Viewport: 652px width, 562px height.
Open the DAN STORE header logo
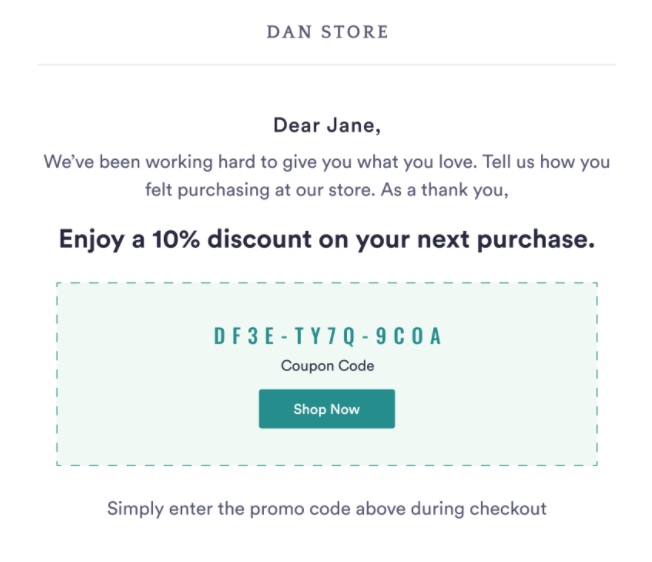tap(327, 32)
